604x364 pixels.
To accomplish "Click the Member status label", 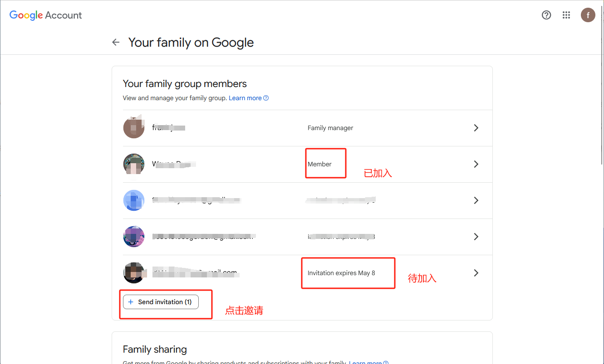I will 319,164.
